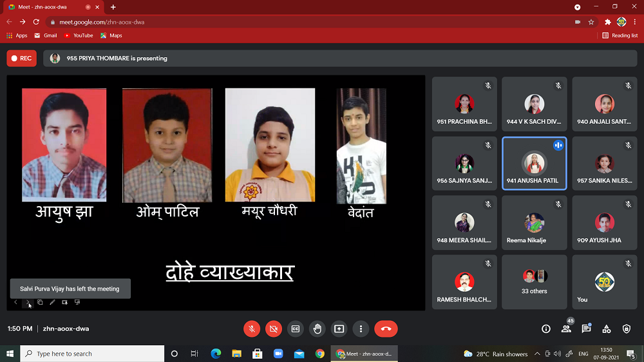Open Chrome's customize and control menu
This screenshot has width=644, height=362.
pos(635,22)
